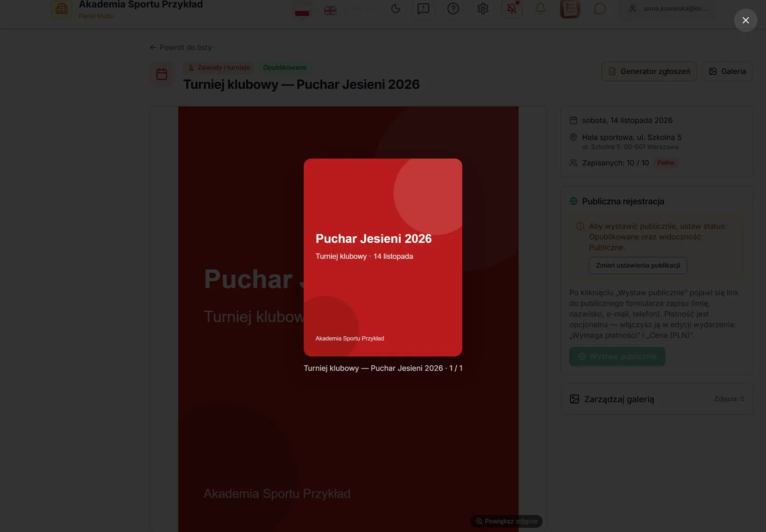766x532 pixels.
Task: Open the settings gear icon
Action: pos(482,8)
